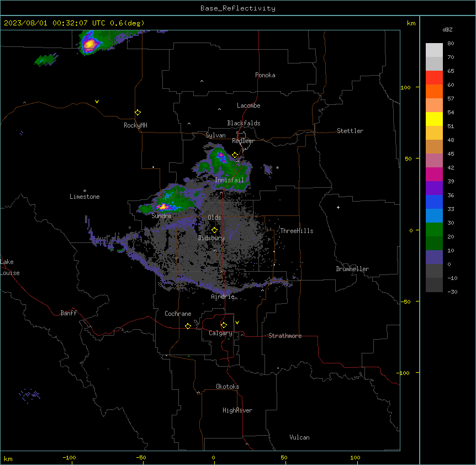Pick the light blue swatch between 33 and 30
This screenshot has height=465, width=476.
(x=434, y=216)
